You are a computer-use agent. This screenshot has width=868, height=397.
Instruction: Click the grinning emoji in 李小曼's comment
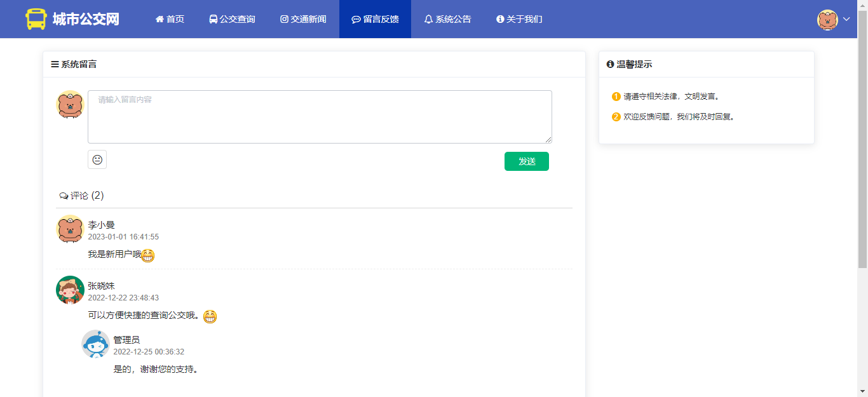tap(148, 255)
